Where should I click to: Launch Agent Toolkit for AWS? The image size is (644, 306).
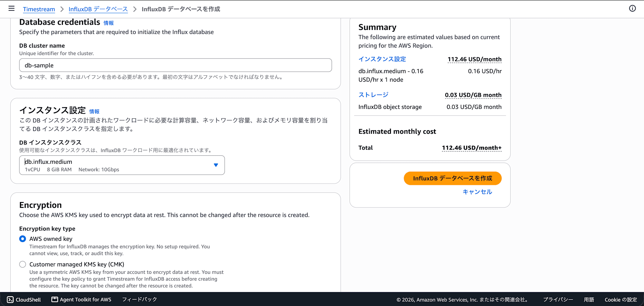click(81, 300)
